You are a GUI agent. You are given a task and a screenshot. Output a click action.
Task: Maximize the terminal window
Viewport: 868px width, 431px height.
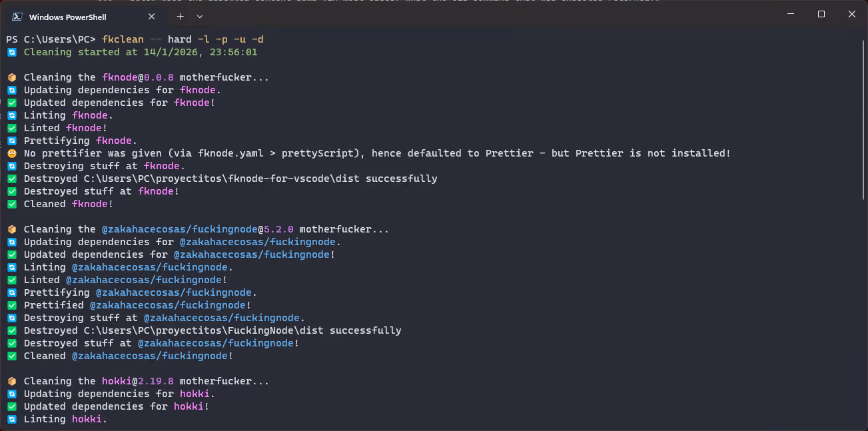coord(821,14)
